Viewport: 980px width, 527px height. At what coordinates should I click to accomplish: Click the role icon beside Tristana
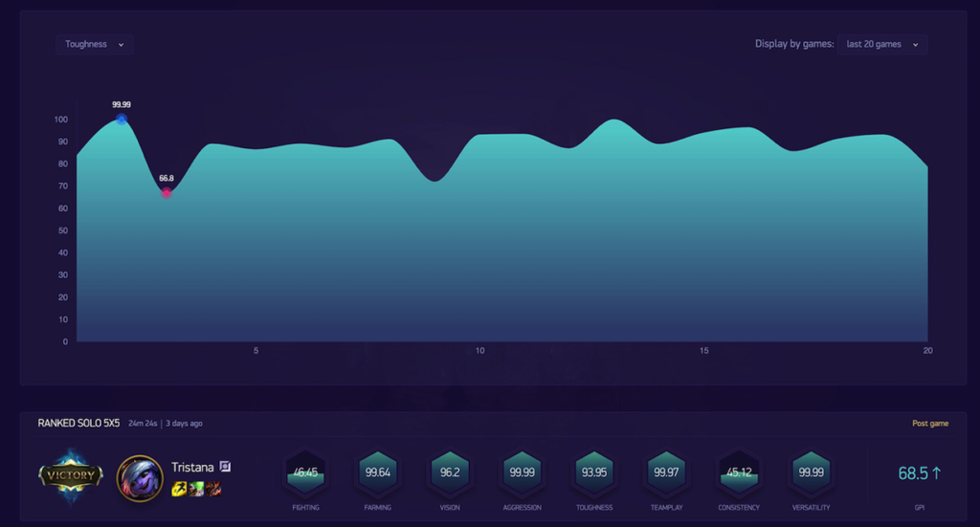point(225,467)
